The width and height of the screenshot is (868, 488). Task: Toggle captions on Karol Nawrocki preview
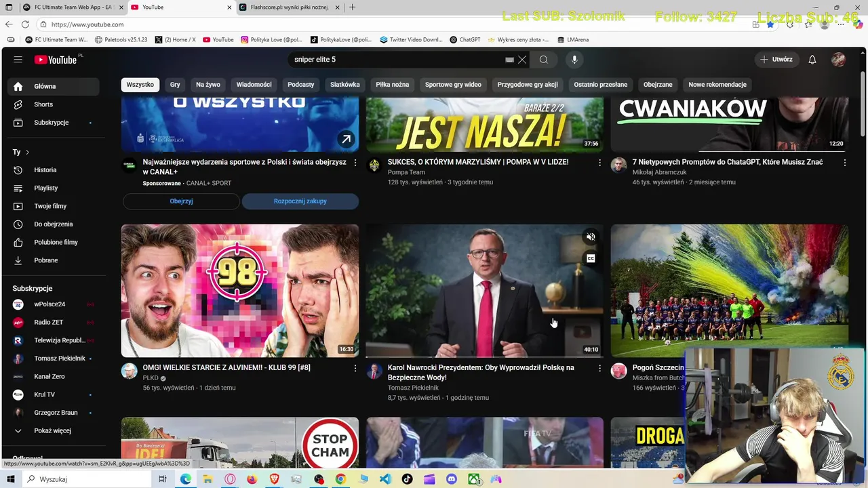click(591, 258)
